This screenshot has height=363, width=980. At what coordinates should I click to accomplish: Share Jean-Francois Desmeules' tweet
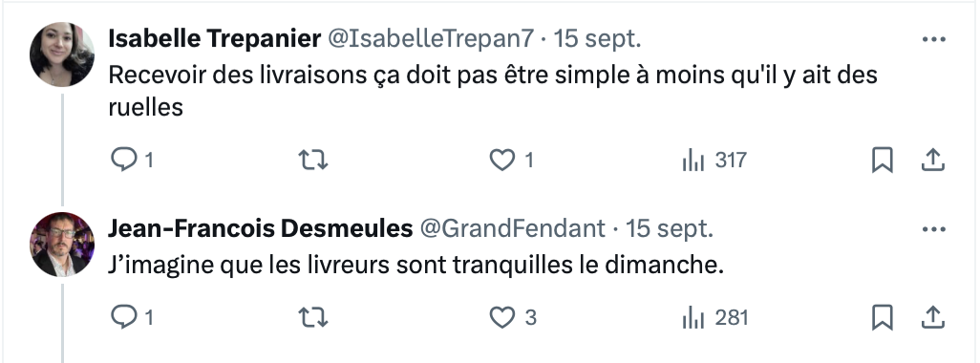point(932,317)
